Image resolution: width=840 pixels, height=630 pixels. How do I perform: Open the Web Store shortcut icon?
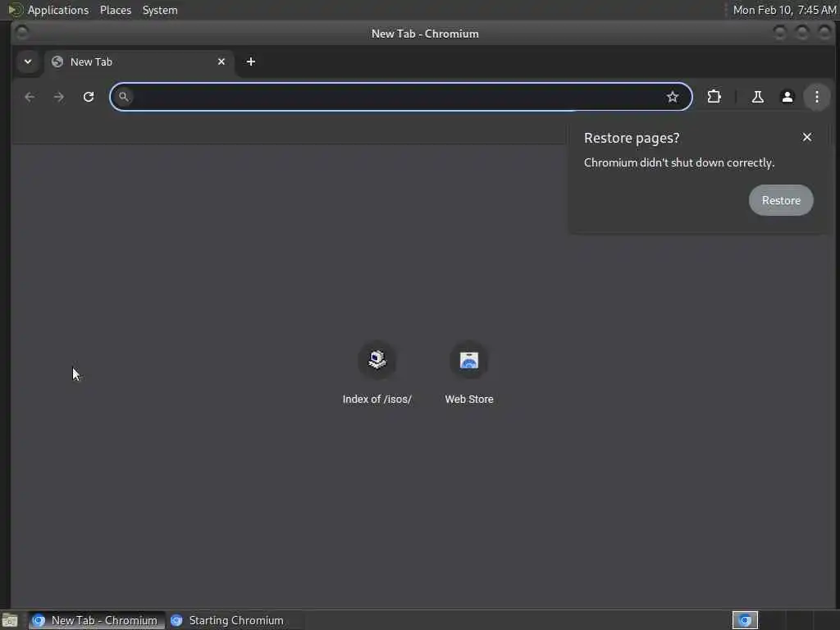[468, 359]
